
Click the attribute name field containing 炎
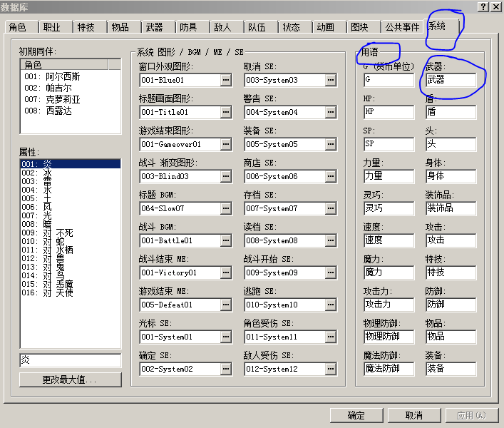click(71, 360)
